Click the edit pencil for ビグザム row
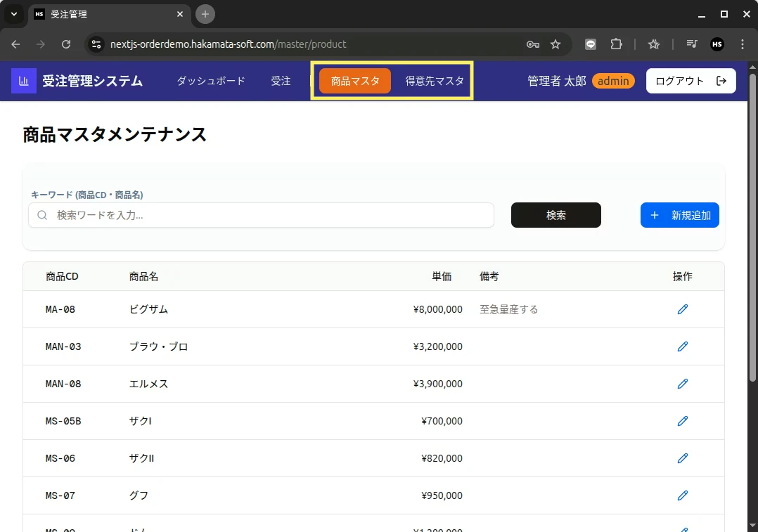 pos(682,309)
